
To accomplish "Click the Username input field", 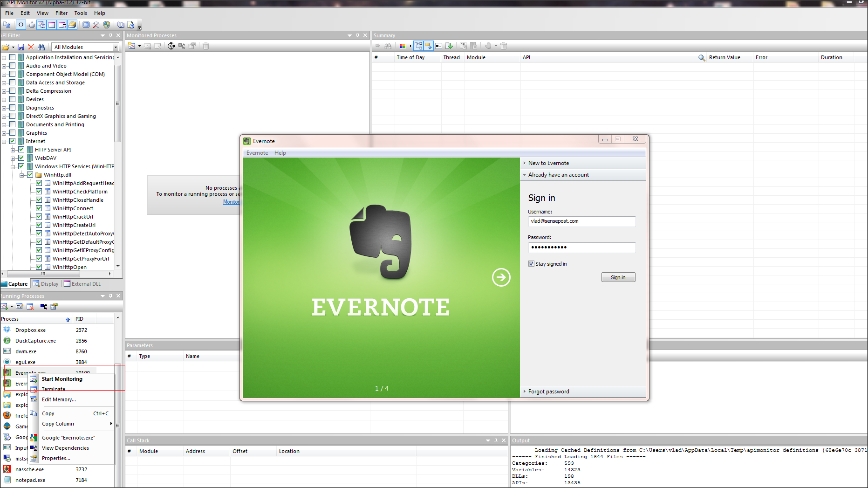I will pyautogui.click(x=581, y=221).
